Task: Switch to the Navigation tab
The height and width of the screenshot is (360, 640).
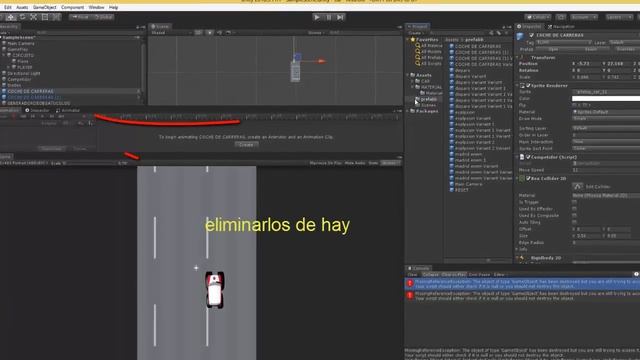Action: 561,27
